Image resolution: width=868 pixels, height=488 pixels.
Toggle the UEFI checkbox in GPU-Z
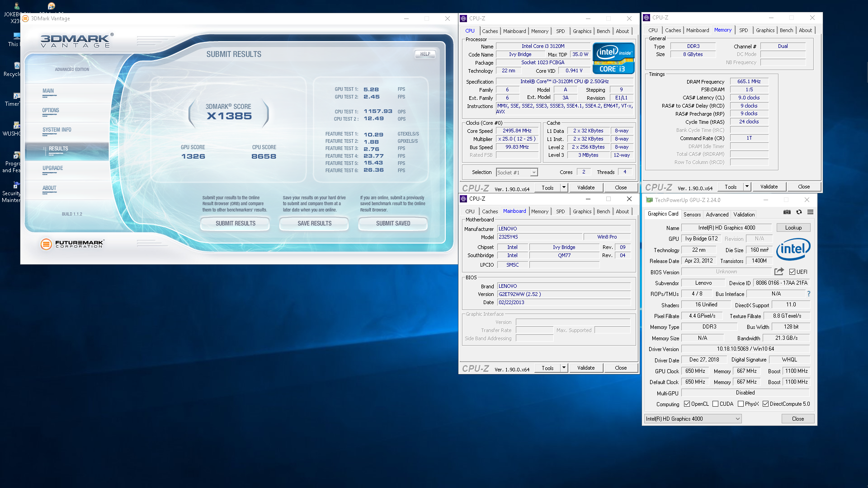792,272
